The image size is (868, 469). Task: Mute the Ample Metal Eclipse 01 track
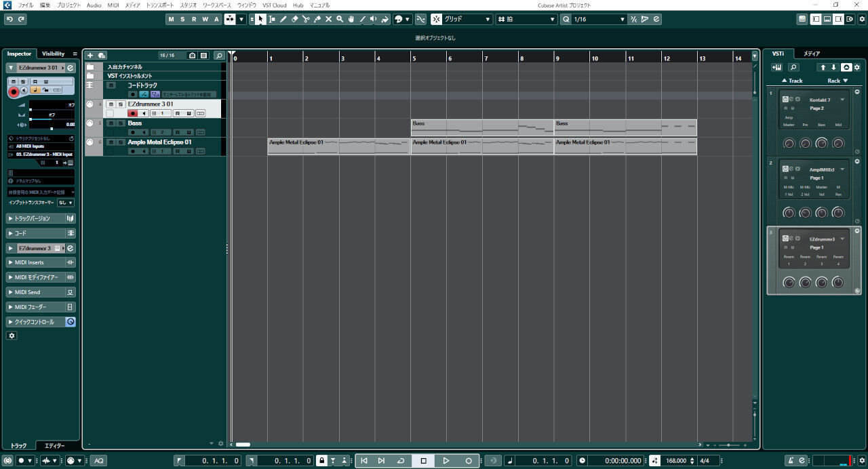[x=111, y=143]
